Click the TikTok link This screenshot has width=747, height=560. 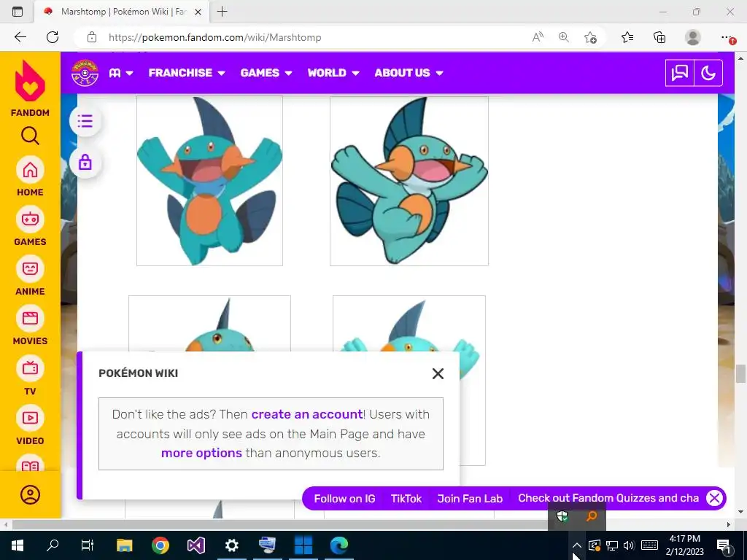(x=406, y=499)
